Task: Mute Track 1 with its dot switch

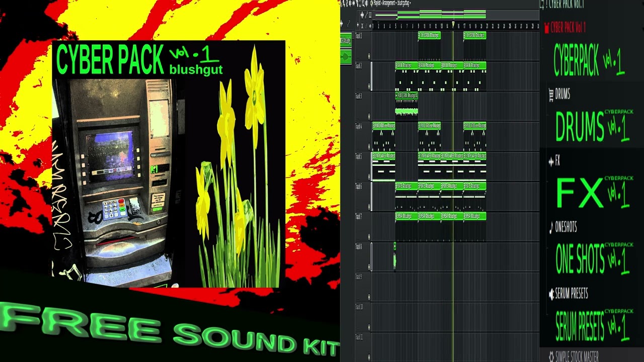Action: click(369, 56)
